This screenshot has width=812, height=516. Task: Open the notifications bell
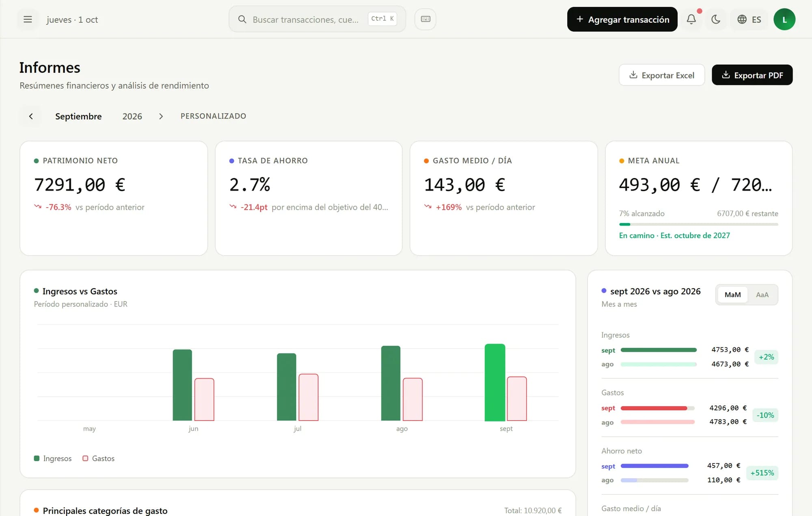[691, 19]
